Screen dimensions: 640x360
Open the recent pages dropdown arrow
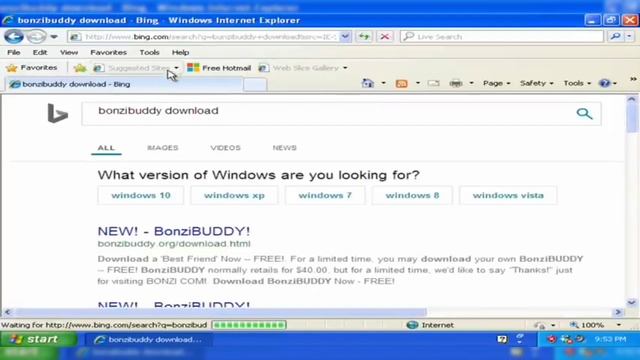[x=54, y=37]
